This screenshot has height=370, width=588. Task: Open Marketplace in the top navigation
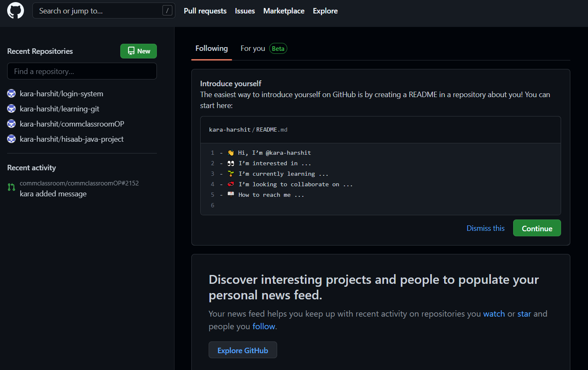[284, 11]
